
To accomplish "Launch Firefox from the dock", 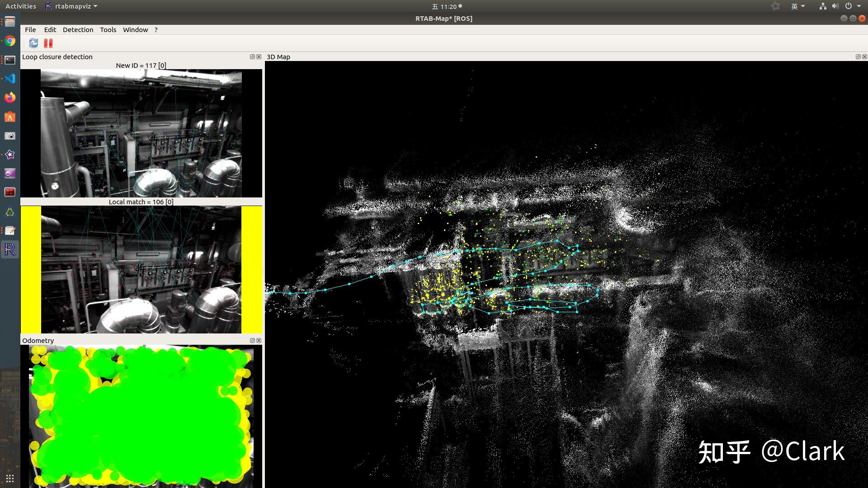I will [x=9, y=98].
